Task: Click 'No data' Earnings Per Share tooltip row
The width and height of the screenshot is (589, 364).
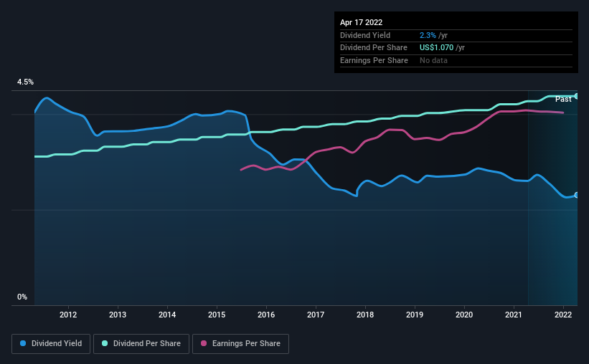Action: 433,60
